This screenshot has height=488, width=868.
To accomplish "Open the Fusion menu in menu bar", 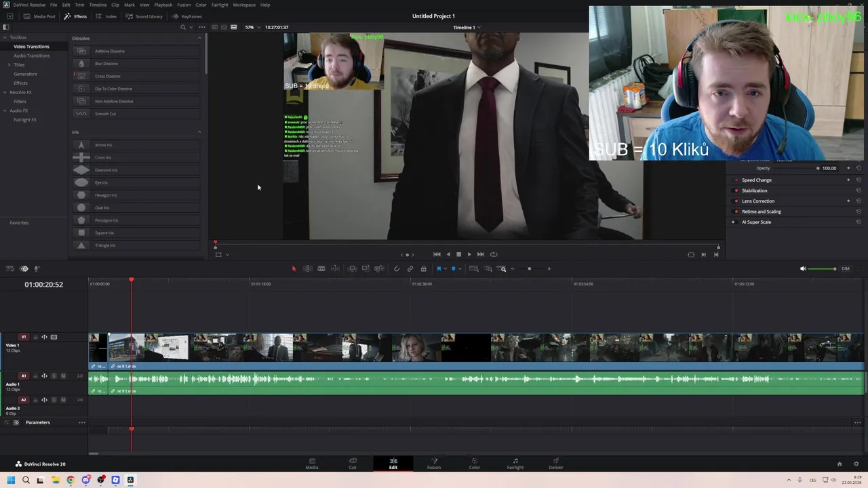I will point(184,5).
